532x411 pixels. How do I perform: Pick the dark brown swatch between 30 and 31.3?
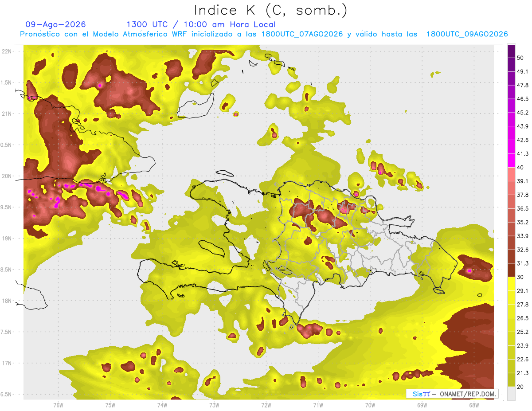tap(511, 270)
